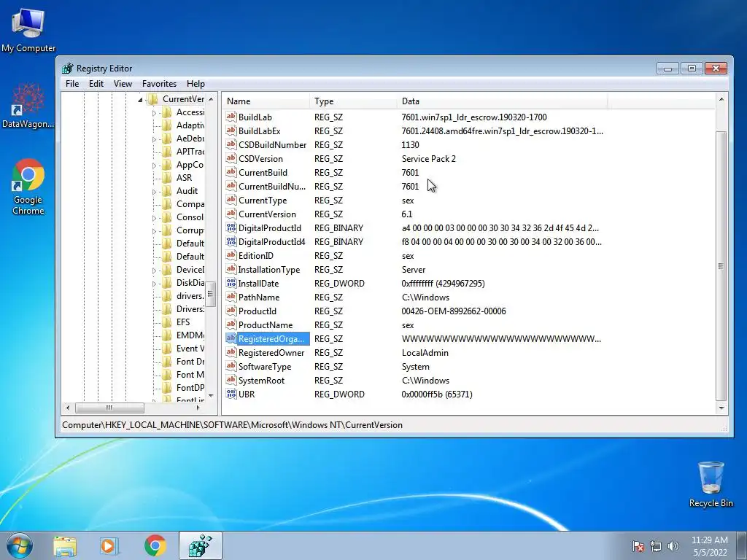Expand the Device tree node
This screenshot has width=747, height=560.
pos(154,270)
